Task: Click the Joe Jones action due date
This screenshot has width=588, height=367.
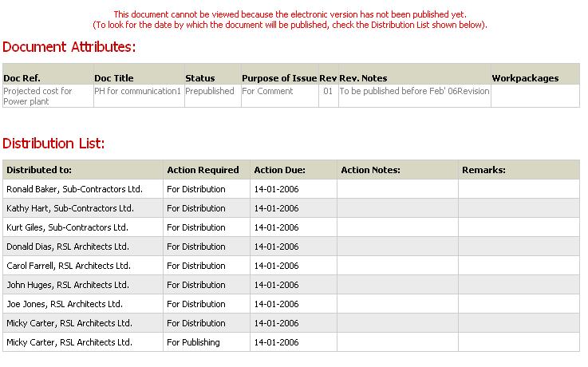Action: pos(276,304)
